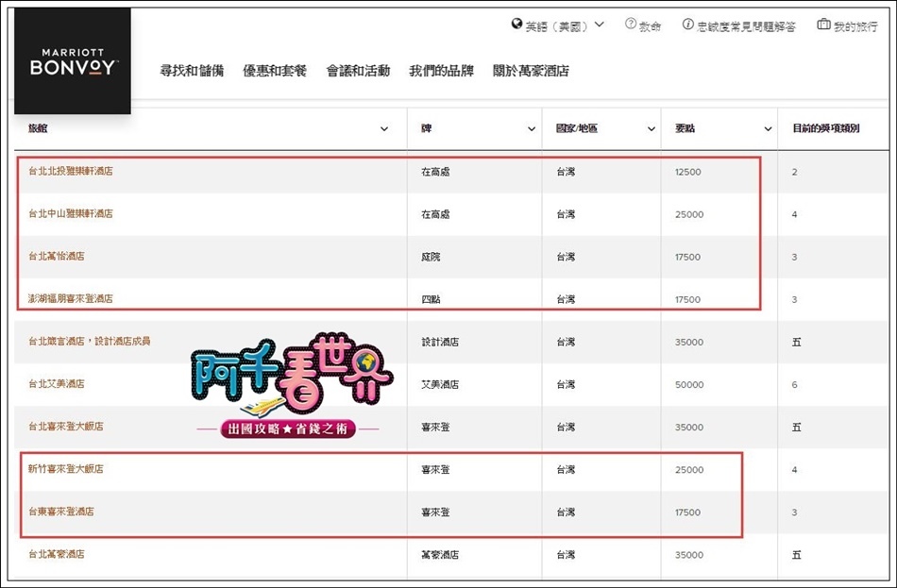Click 台灣 cell in 台北萬怡酒店 row

tap(566, 257)
